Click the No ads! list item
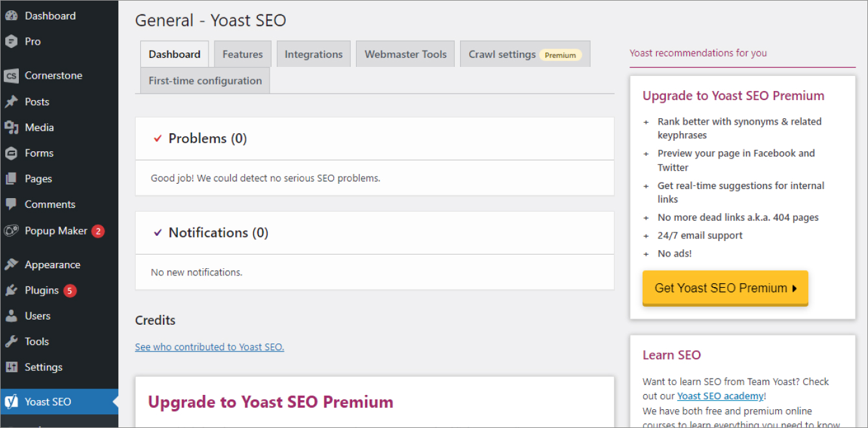Viewport: 868px width, 428px height. [x=674, y=253]
